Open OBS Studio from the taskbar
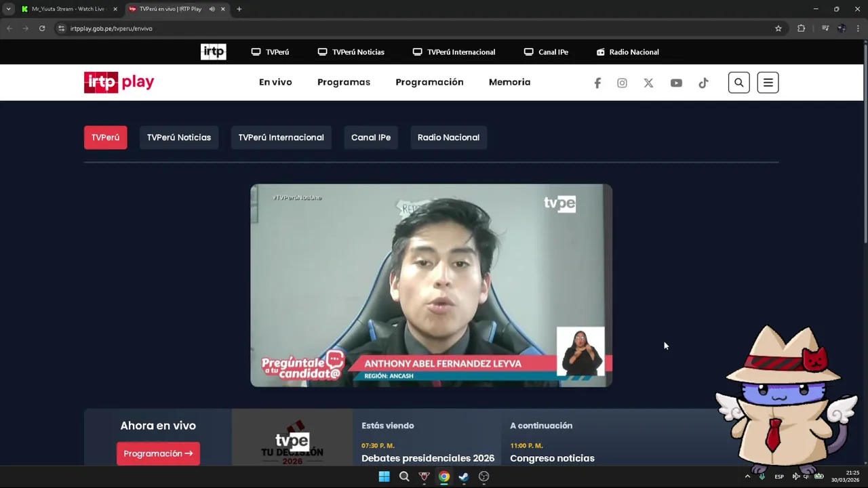This screenshot has width=868, height=488. (x=484, y=476)
